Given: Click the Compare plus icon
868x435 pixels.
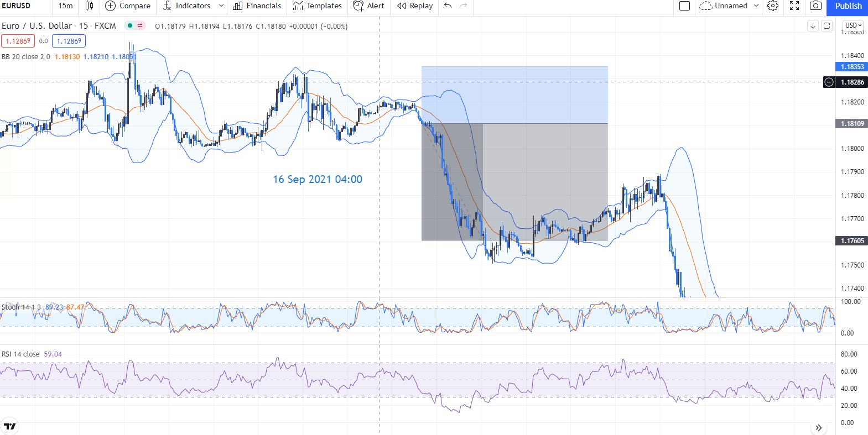Looking at the screenshot, I should (111, 6).
